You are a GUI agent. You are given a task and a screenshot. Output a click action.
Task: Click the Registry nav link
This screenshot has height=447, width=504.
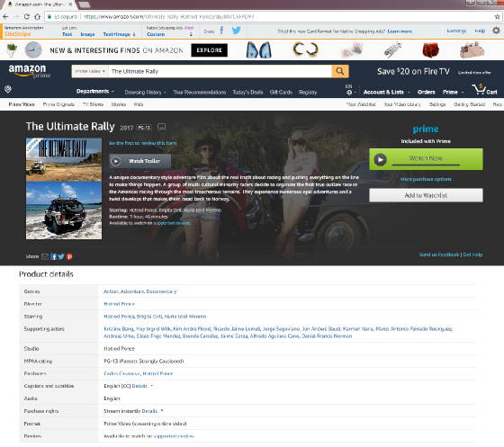(x=308, y=93)
